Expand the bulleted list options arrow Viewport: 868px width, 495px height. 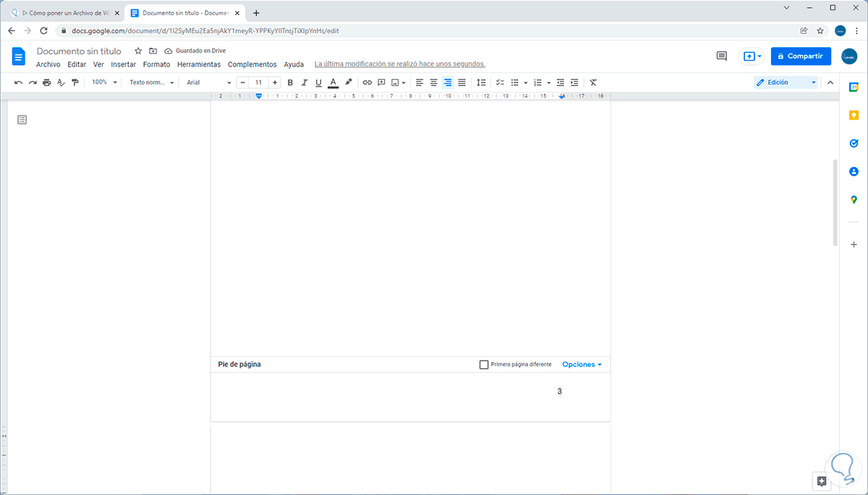[x=526, y=82]
